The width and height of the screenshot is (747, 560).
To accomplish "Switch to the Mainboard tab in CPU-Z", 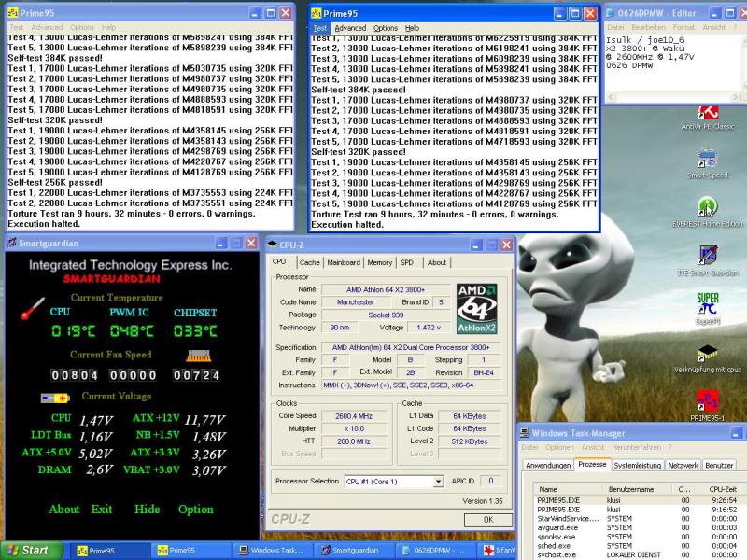I will click(344, 262).
